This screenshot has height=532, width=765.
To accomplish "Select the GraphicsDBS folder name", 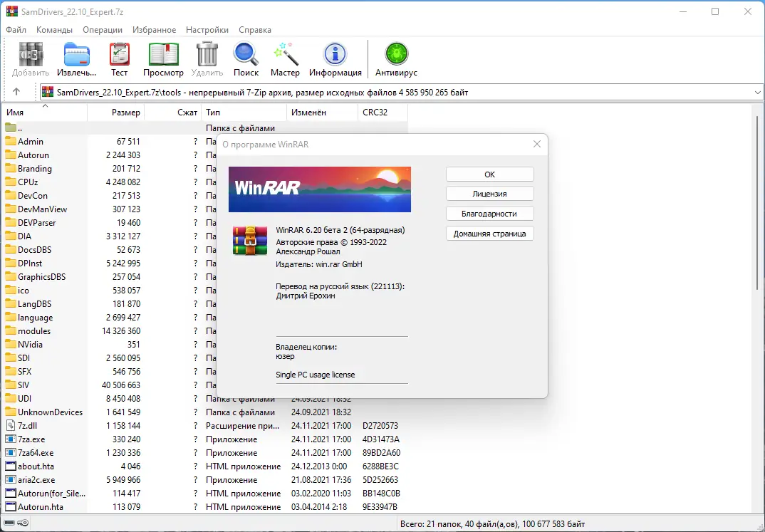I will tap(41, 277).
